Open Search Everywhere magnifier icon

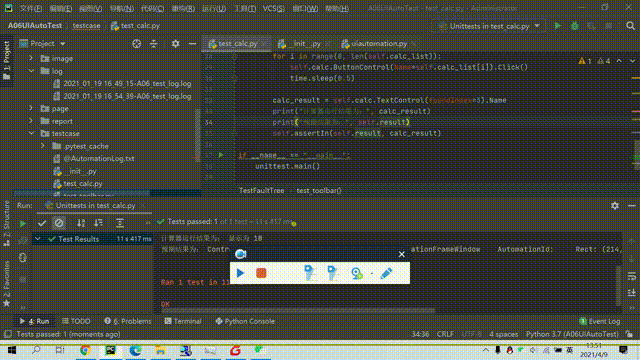coord(630,26)
